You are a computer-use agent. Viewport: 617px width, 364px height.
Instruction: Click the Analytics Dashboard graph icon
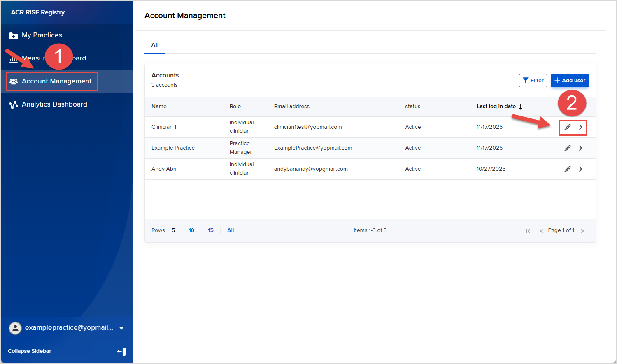14,104
